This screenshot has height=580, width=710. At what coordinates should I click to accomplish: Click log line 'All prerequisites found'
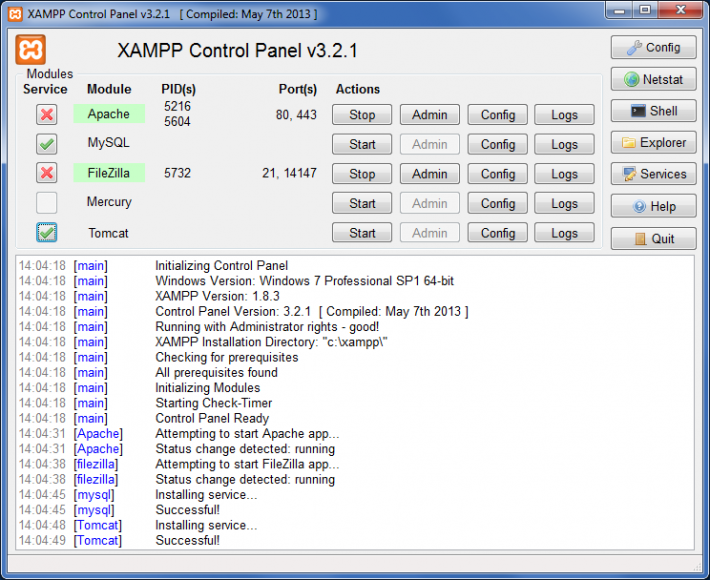[x=216, y=372]
